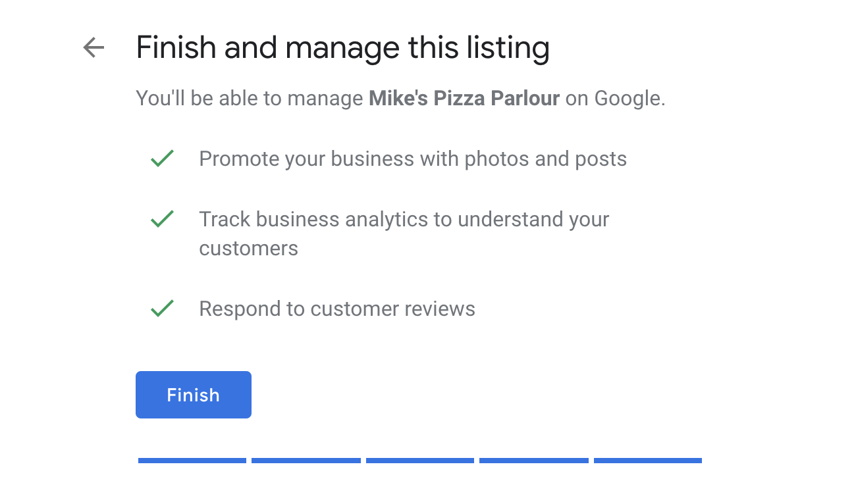Click the checkmark beside "Respond to customer reviews"

click(x=162, y=308)
